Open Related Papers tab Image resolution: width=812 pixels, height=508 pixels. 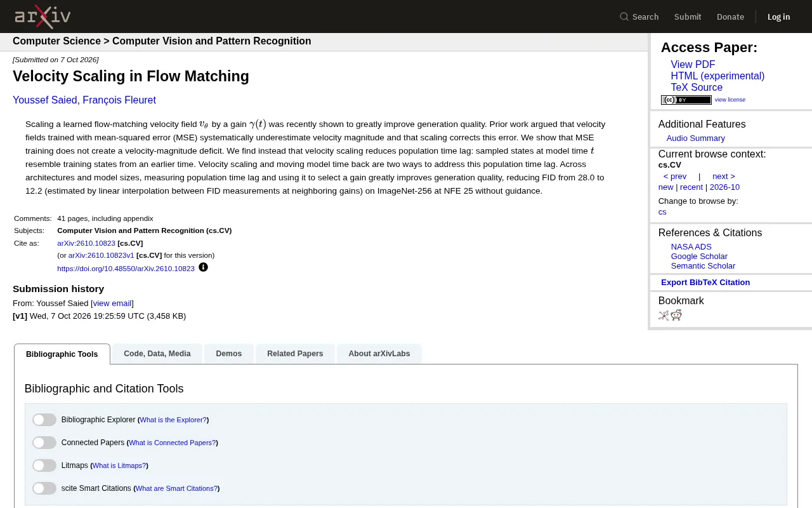[295, 354]
